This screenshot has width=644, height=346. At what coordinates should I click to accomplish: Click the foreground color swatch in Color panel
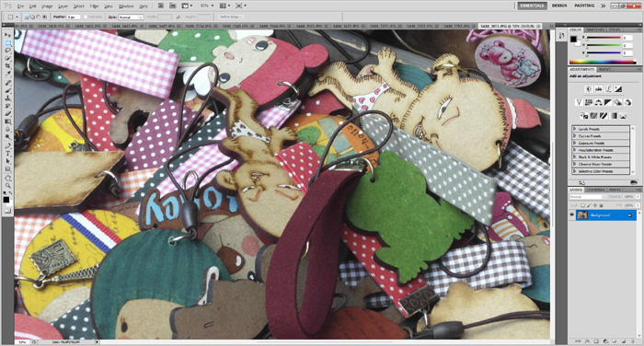pos(573,39)
